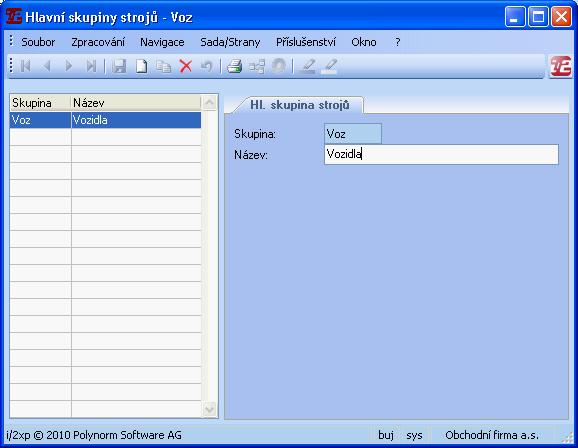Open the Zpracování menu

[x=98, y=42]
